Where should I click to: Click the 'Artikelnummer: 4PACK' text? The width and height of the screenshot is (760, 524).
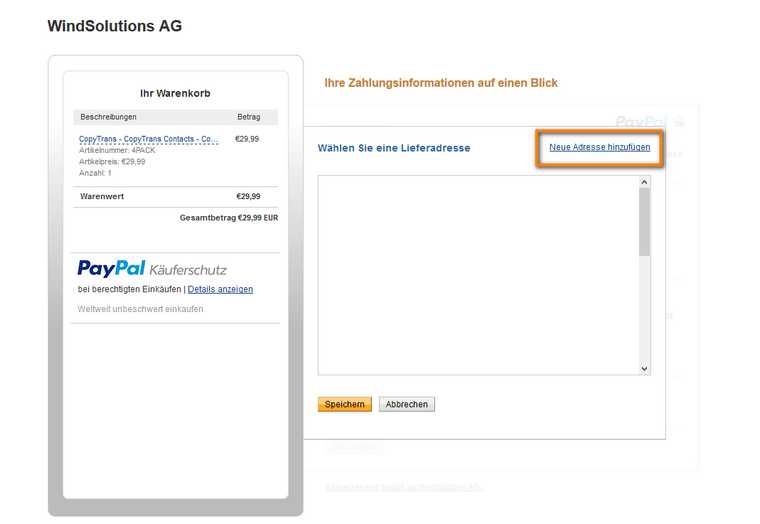tap(117, 150)
